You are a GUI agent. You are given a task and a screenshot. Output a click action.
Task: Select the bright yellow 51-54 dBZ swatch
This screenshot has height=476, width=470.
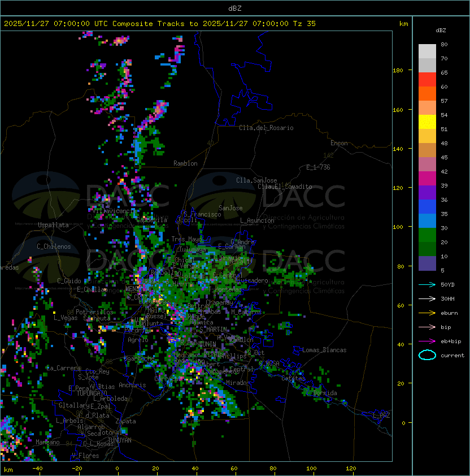coord(427,122)
